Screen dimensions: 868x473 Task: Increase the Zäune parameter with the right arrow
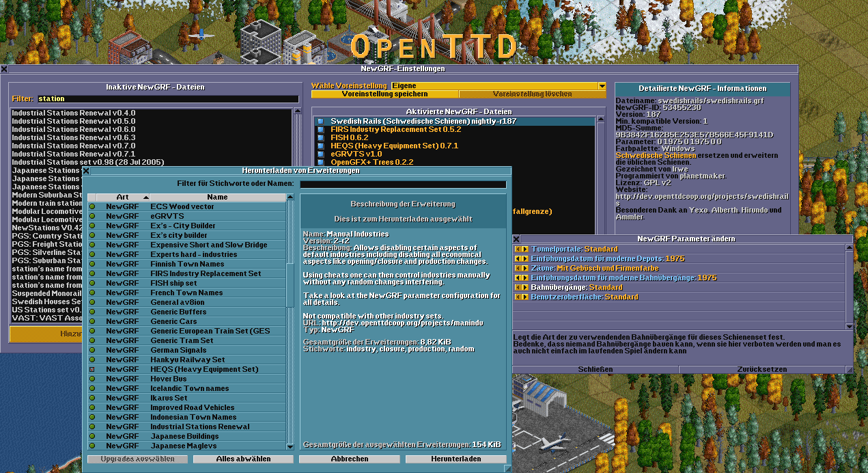click(524, 268)
